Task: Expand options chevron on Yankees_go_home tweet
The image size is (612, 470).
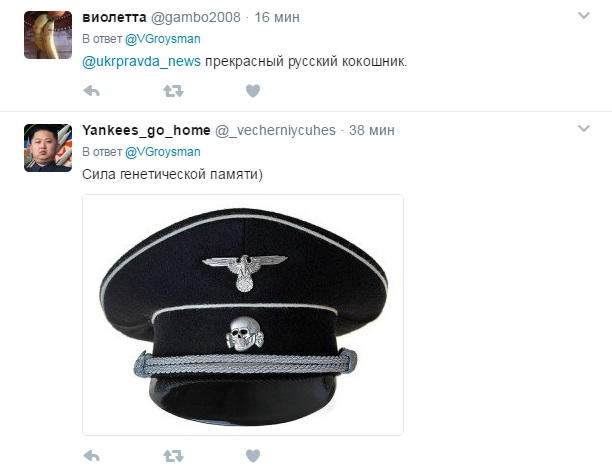Action: coord(584,128)
